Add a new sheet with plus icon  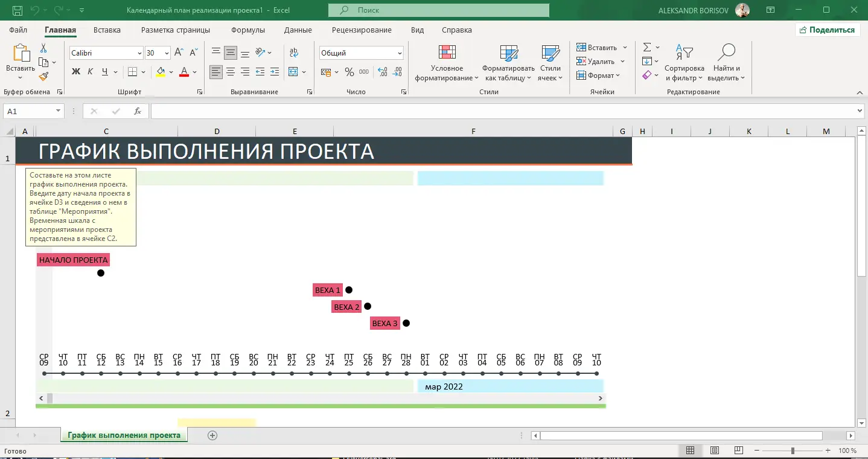tap(212, 435)
